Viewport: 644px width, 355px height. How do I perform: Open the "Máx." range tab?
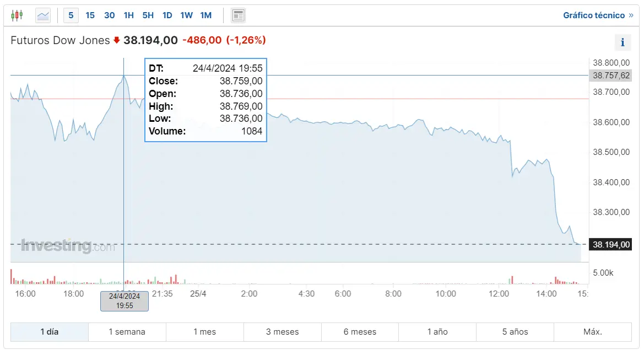(592, 332)
